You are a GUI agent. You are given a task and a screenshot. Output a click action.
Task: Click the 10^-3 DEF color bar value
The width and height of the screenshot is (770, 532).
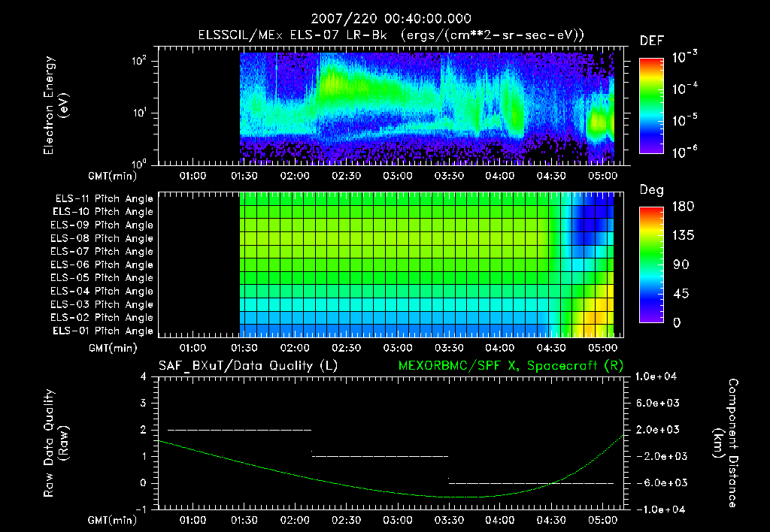pos(684,57)
